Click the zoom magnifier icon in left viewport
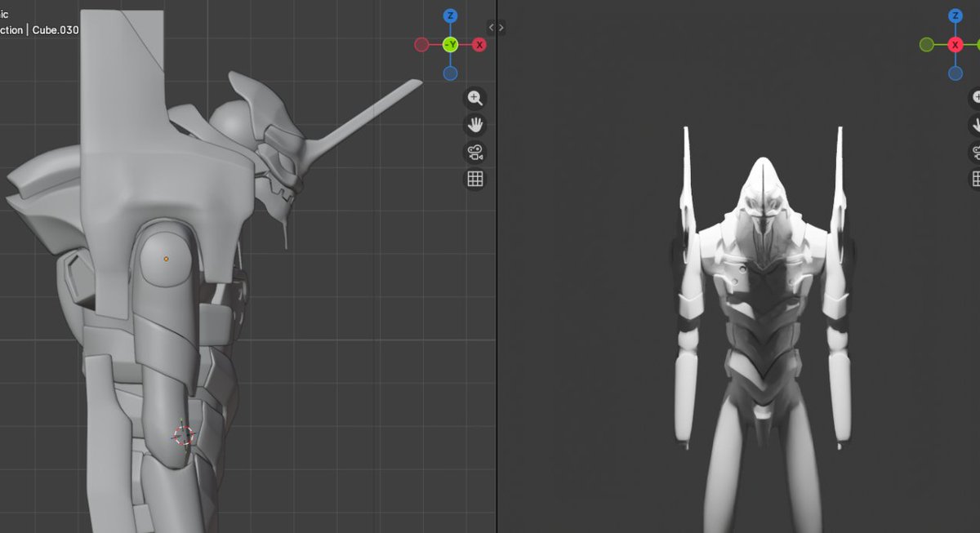This screenshot has height=533, width=980. (475, 99)
